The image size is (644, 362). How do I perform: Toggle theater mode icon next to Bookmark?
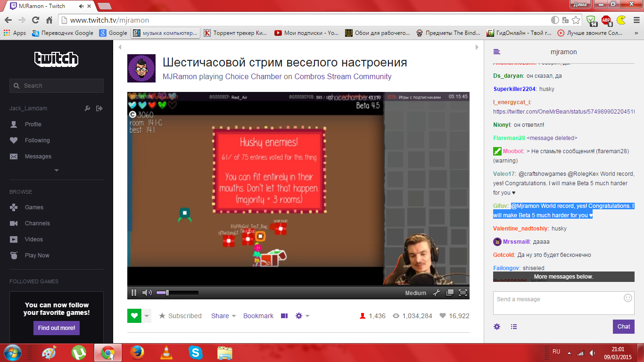(x=284, y=316)
